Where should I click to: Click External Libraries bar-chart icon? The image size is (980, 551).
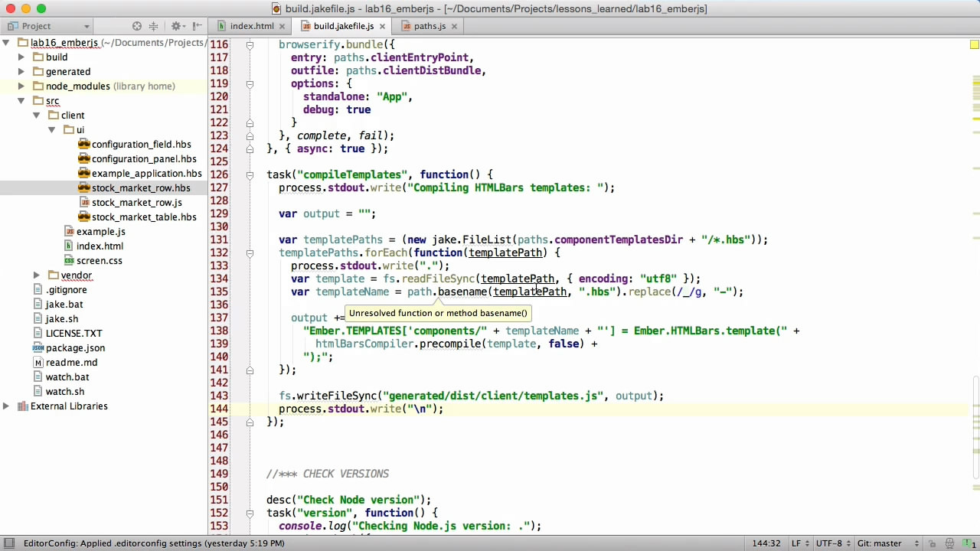22,406
